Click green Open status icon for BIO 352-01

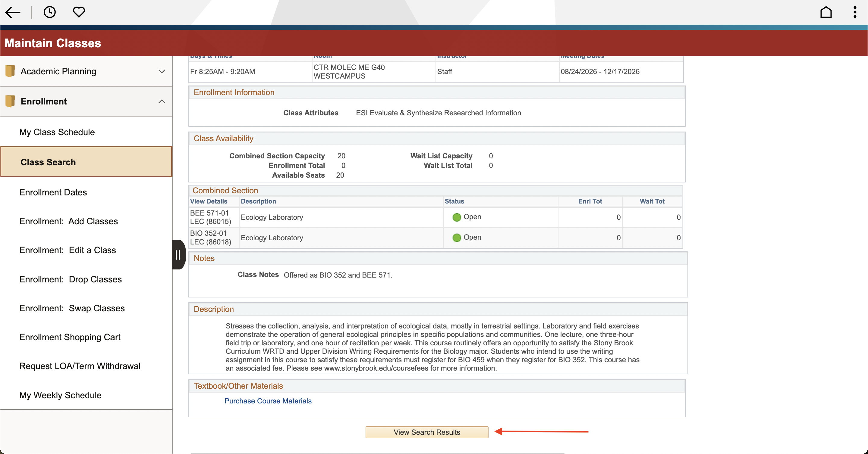pos(457,238)
